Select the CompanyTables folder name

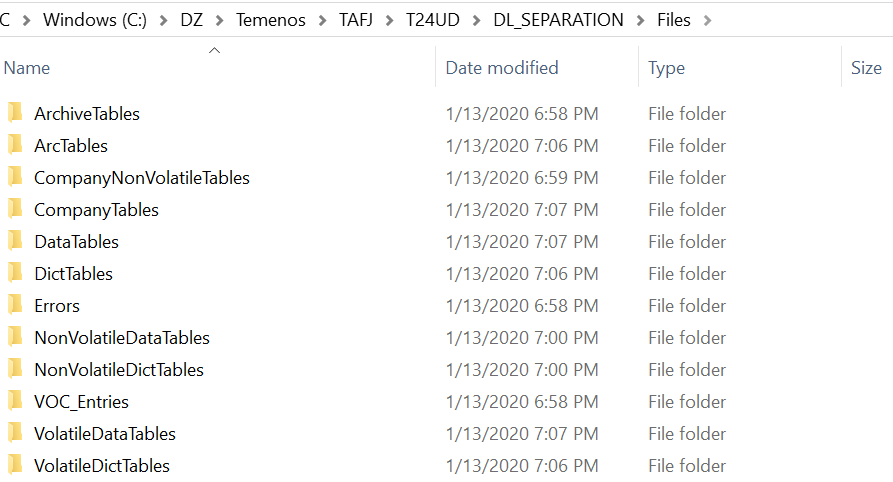(x=96, y=210)
